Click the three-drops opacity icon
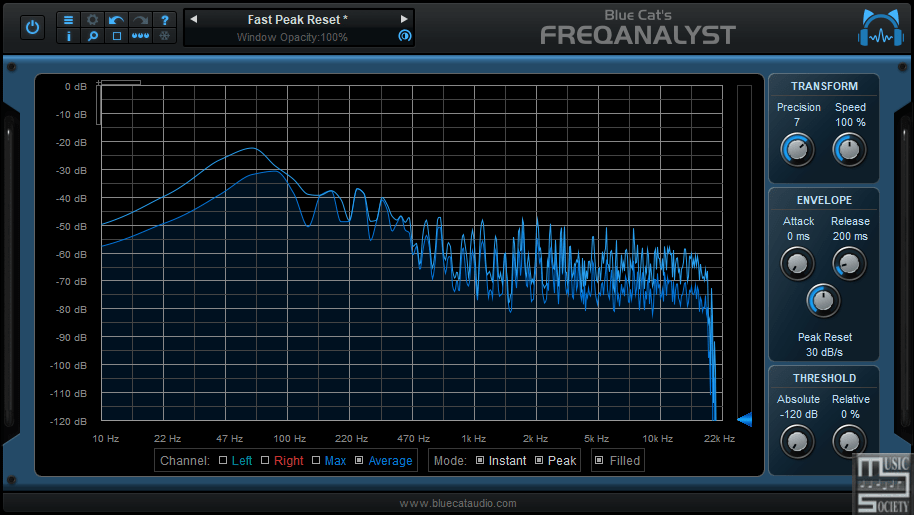Screen dimensions: 914x515 [x=140, y=36]
